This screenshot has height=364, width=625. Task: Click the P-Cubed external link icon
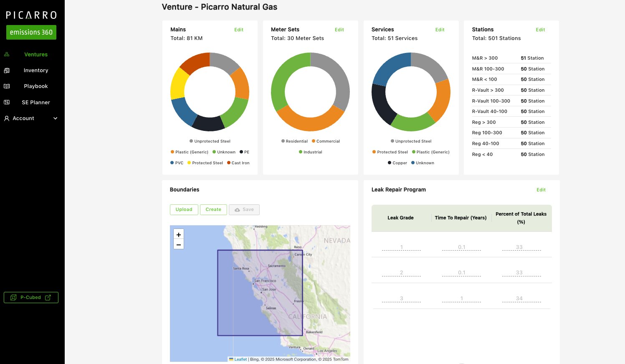[48, 297]
